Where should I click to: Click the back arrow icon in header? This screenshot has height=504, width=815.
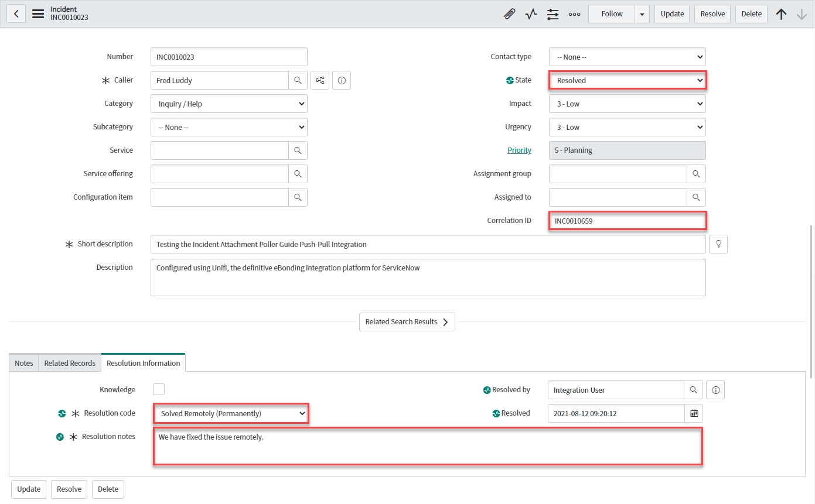[x=16, y=13]
